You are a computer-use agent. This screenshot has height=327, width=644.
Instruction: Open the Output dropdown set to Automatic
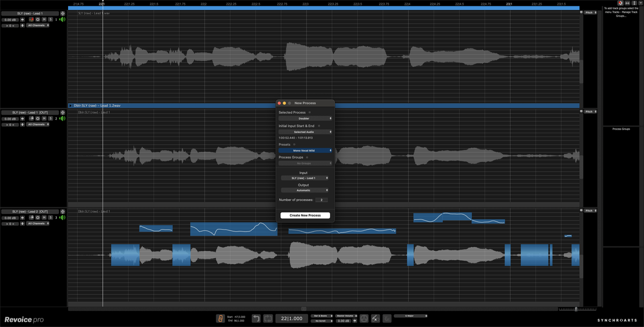click(305, 190)
